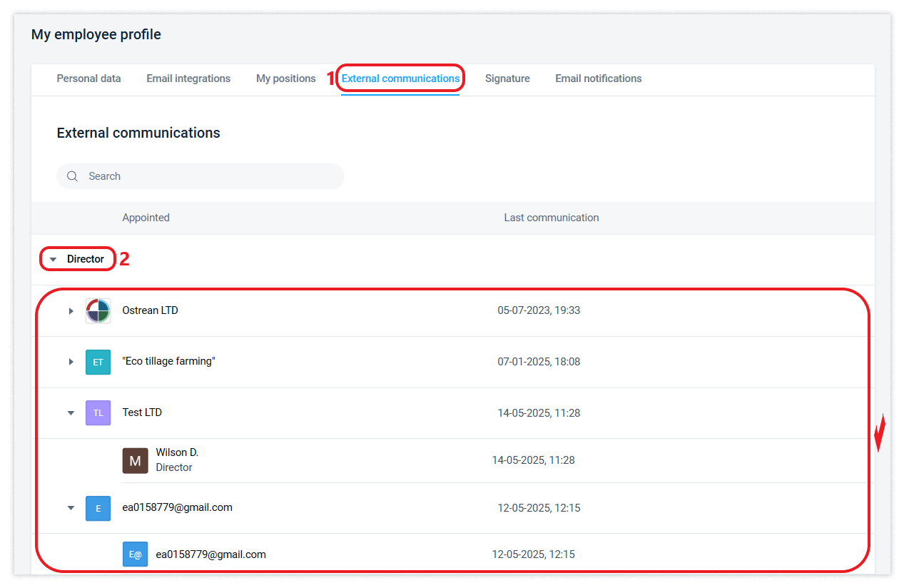The width and height of the screenshot is (904, 588).
Task: Select the Email notifications tab
Action: [598, 78]
